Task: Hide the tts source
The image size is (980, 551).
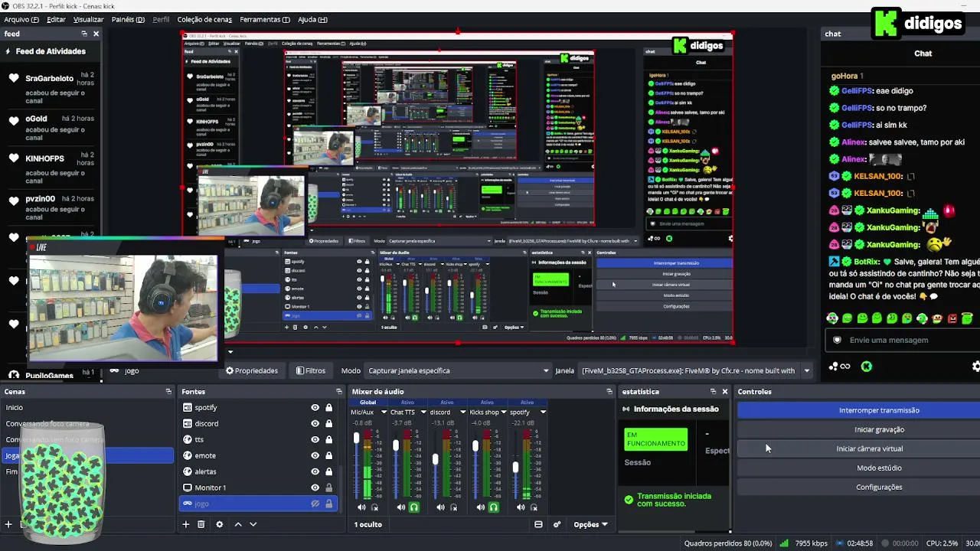Action: (315, 439)
